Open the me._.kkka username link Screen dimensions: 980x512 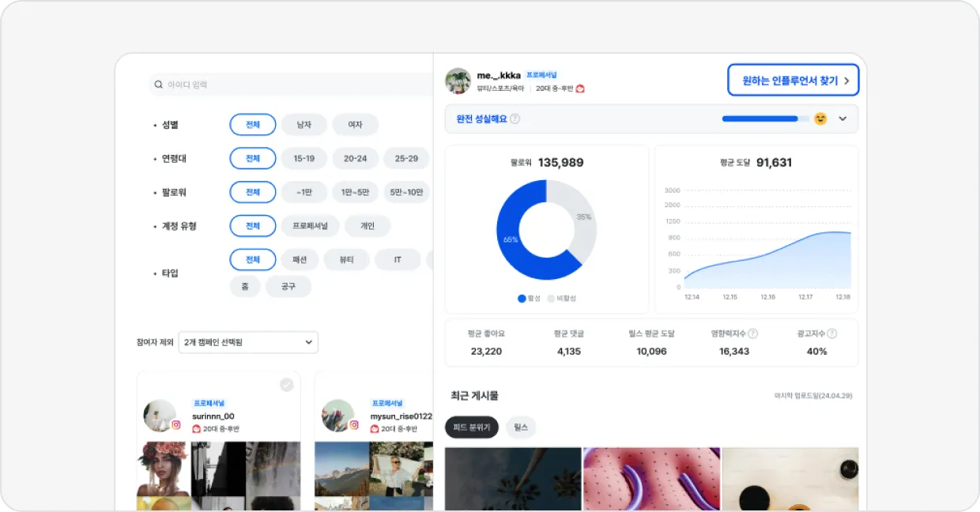click(499, 75)
